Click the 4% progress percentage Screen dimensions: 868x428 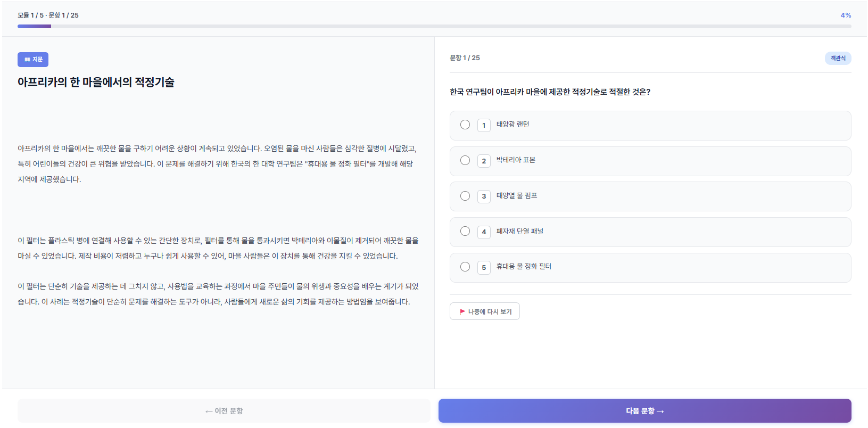(x=846, y=15)
